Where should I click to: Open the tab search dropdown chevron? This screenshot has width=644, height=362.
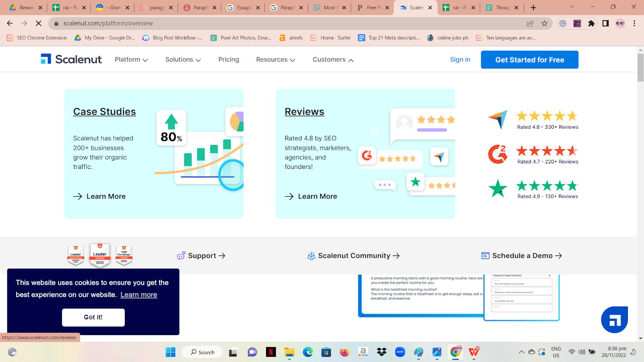tap(572, 7)
